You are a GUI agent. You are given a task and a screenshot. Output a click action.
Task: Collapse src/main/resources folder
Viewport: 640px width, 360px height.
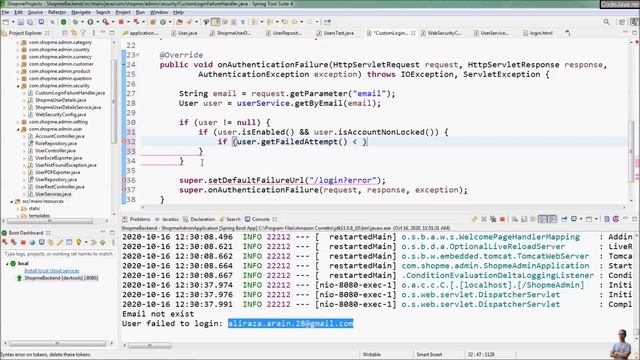tap(12, 201)
